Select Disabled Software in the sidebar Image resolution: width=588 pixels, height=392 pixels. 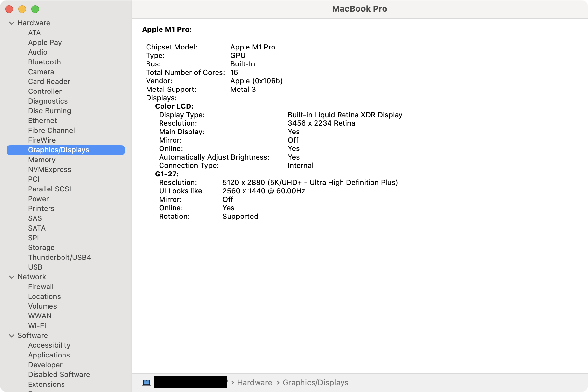point(59,375)
